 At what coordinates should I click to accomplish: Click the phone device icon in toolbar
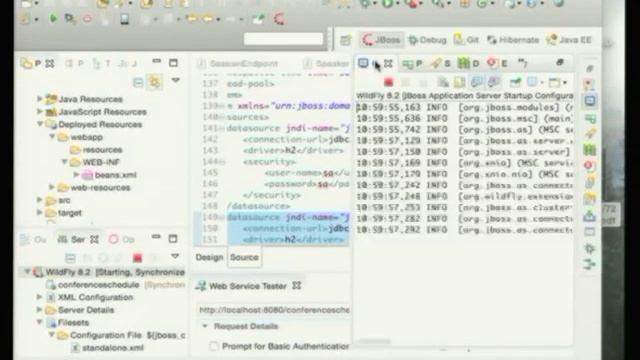[124, 19]
